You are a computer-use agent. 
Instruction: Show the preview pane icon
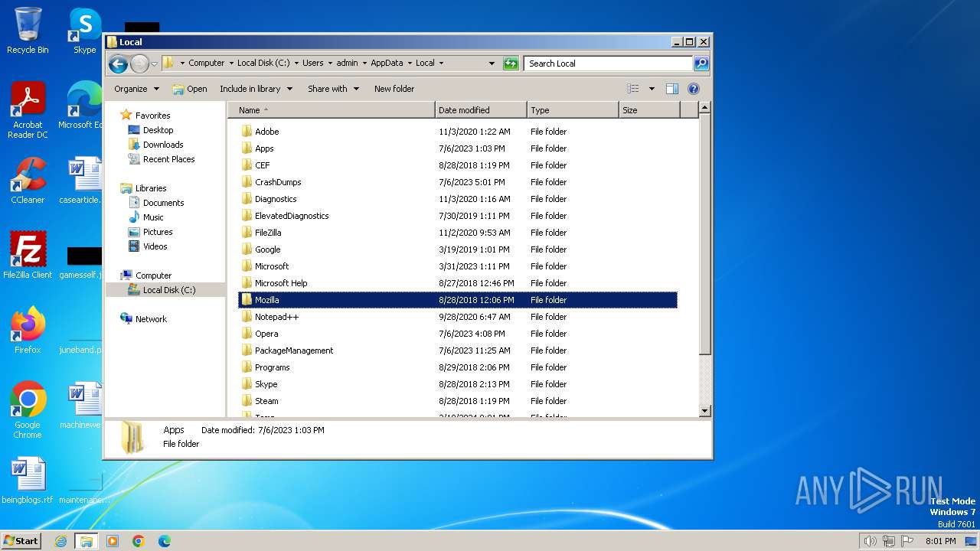pos(671,89)
